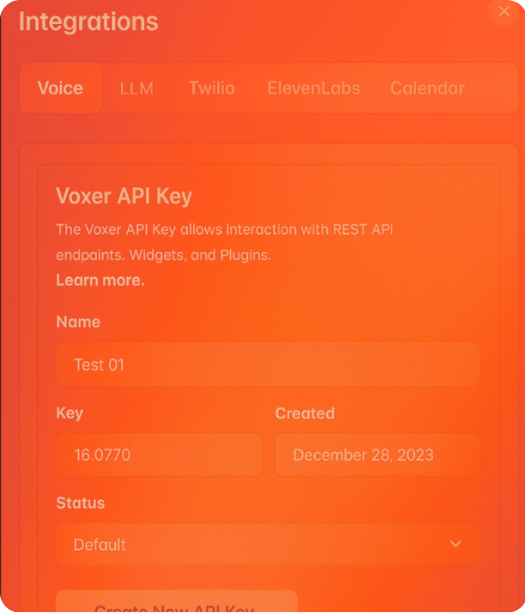Screen dimensions: 525x613
Task: Follow the Learn more link
Action: point(100,280)
